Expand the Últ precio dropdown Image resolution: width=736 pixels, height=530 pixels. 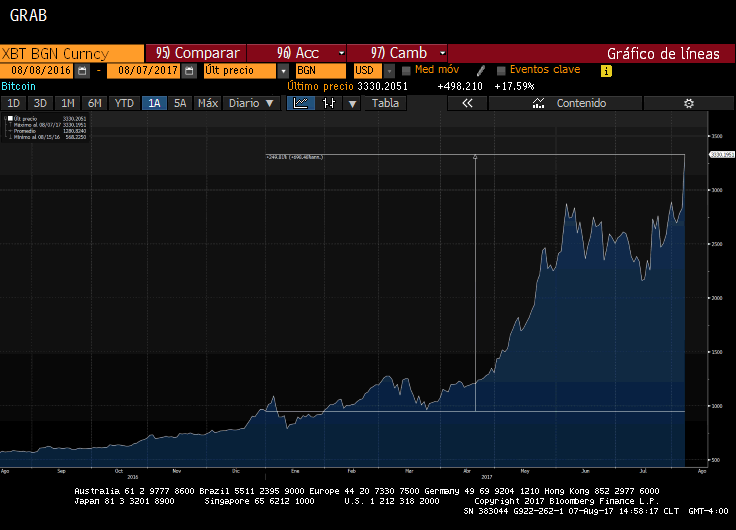[x=283, y=71]
